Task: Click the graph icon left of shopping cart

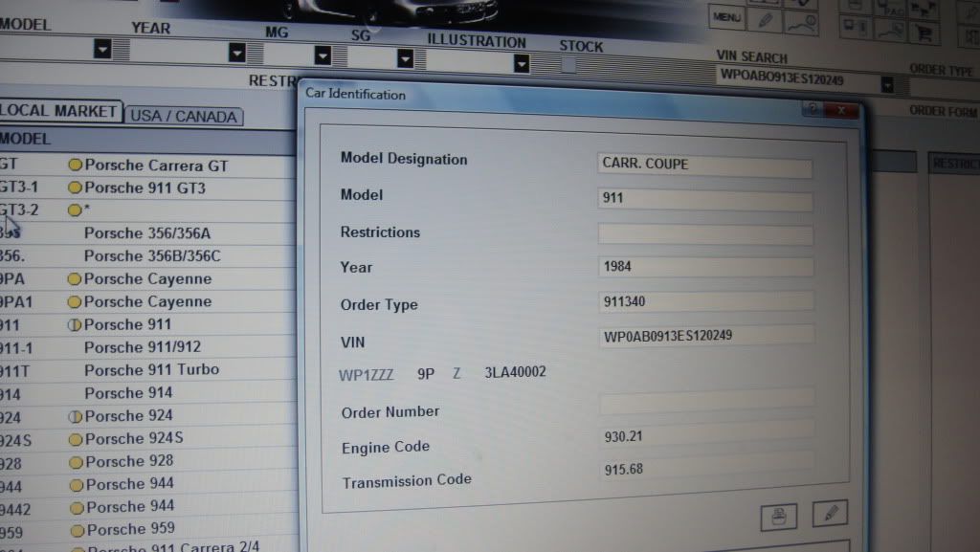Action: 890,30
